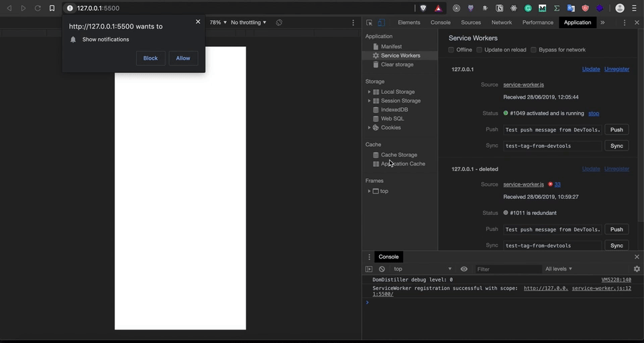Click the clear console icon

382,269
